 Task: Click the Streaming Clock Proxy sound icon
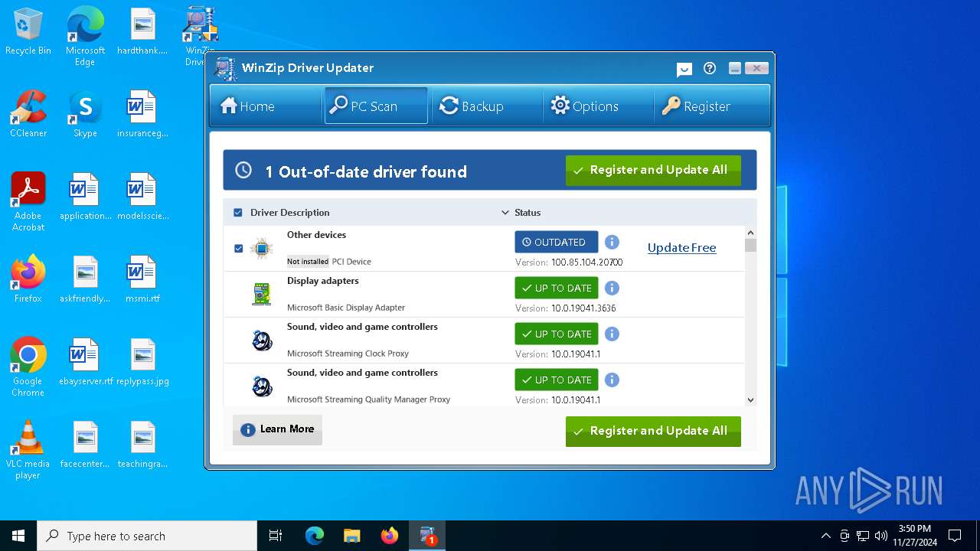pyautogui.click(x=262, y=340)
